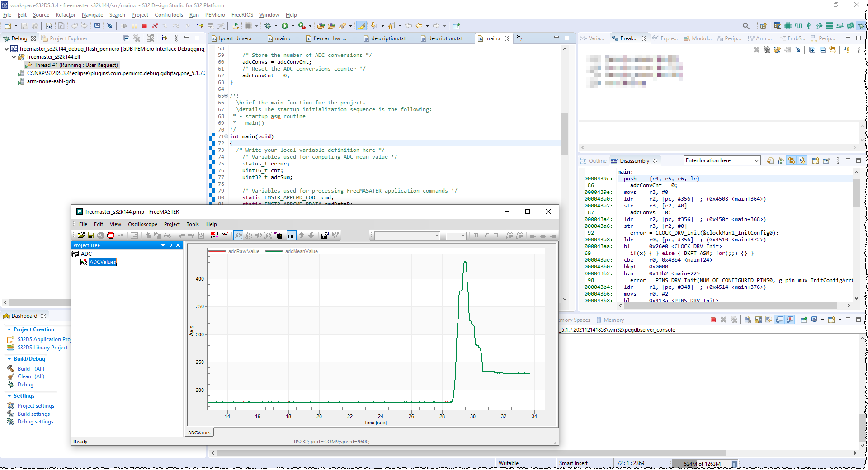
Task: Open the Oscilloscope menu in FreeMASTER
Action: (143, 224)
